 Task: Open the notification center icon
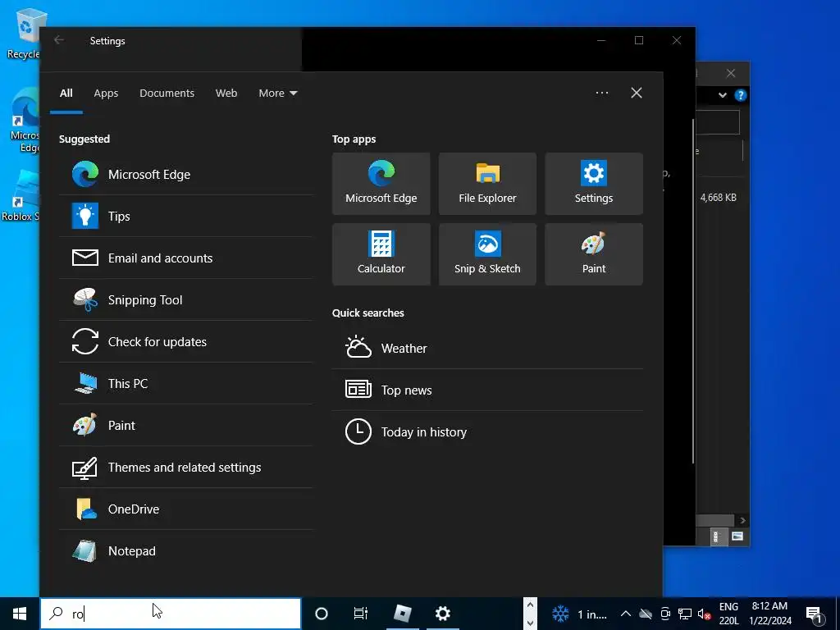coord(814,614)
